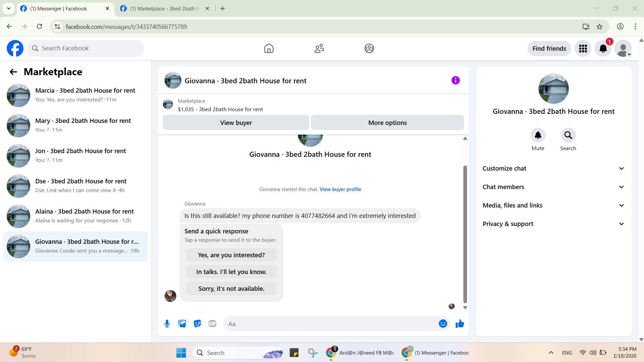Send quick response 'Sorry, it's not available.'

[231, 288]
